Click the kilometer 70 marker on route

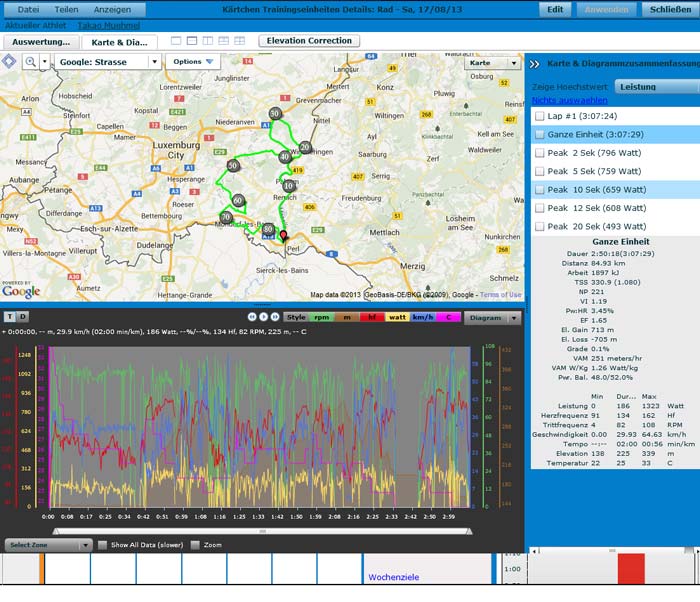pos(226,217)
